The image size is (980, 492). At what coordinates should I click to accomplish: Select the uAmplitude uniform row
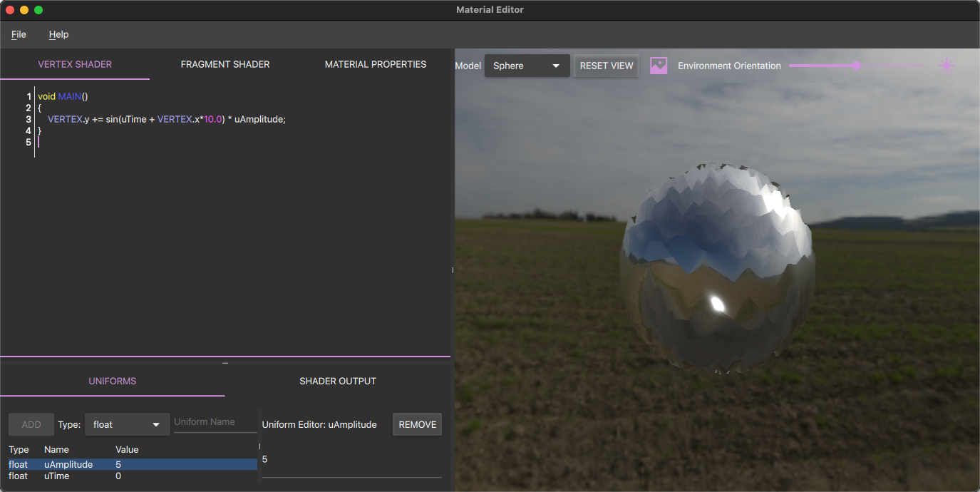coord(107,464)
